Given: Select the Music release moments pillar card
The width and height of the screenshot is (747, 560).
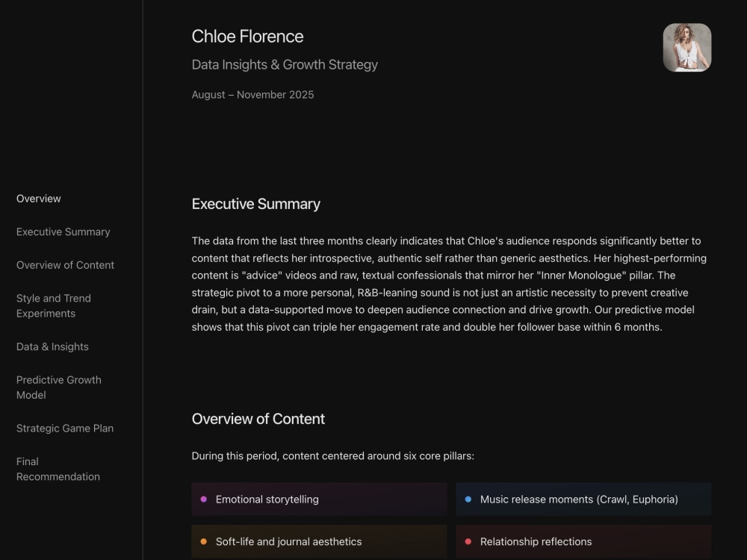Looking at the screenshot, I should click(583, 499).
